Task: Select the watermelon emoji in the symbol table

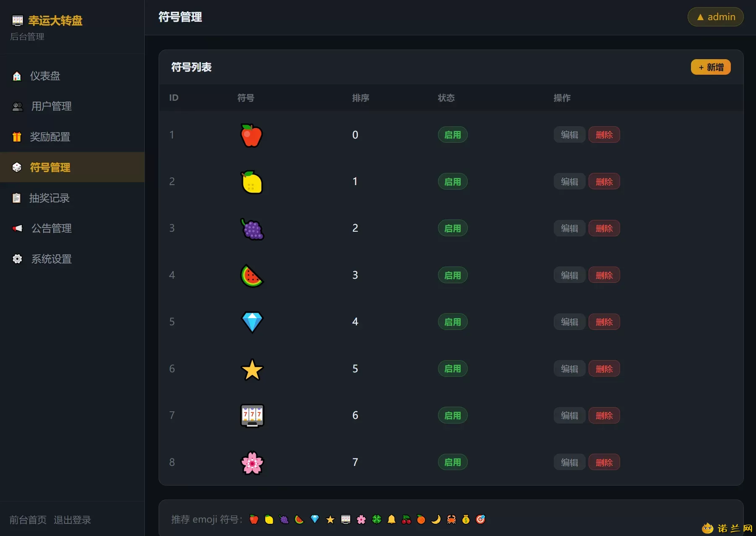Action: pos(252,275)
